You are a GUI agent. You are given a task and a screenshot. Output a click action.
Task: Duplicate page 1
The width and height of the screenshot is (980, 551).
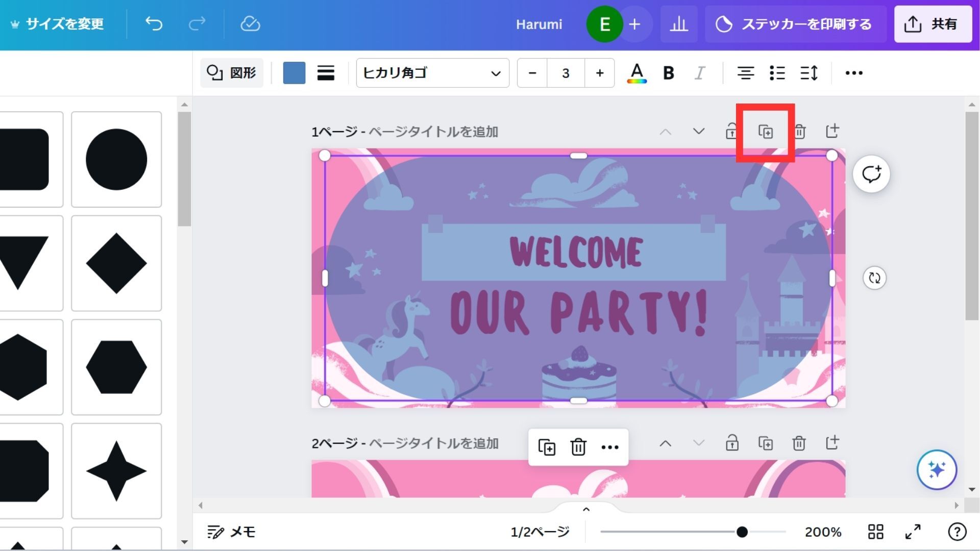coord(765,132)
